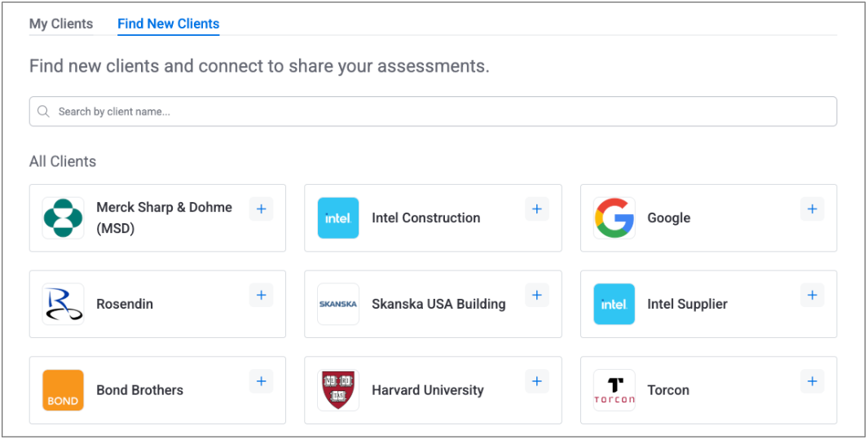Click the Bond Brothers orange logo
Image resolution: width=868 pixels, height=439 pixels.
(64, 390)
